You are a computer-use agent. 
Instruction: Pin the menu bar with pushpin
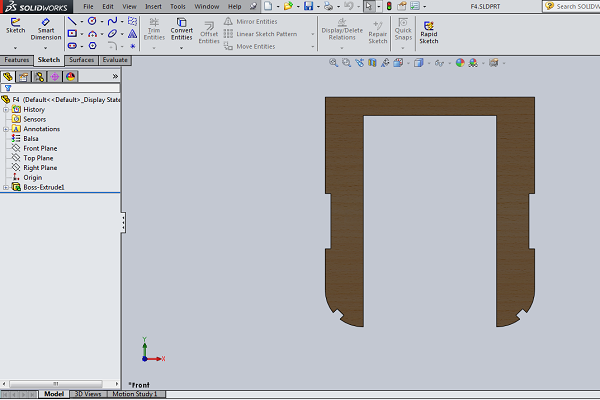click(253, 7)
